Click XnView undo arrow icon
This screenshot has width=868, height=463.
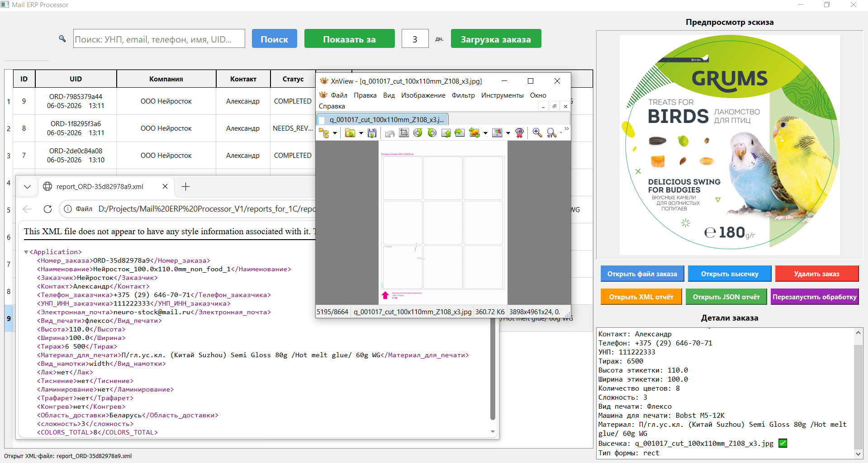pos(390,133)
